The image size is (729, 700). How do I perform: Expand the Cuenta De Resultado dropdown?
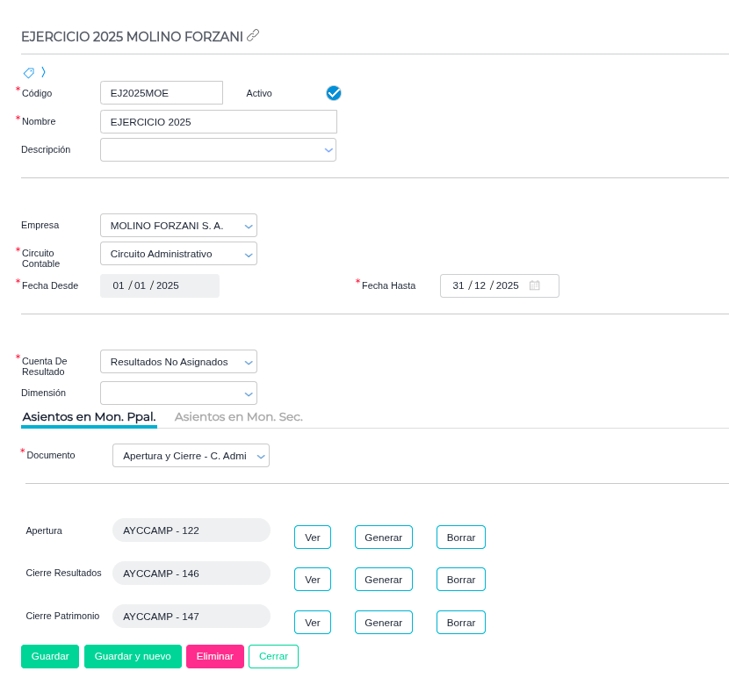click(249, 362)
